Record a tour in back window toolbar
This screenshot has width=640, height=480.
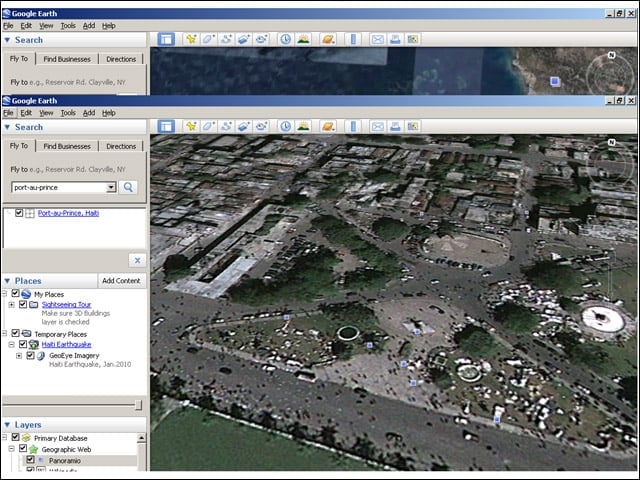(x=261, y=40)
